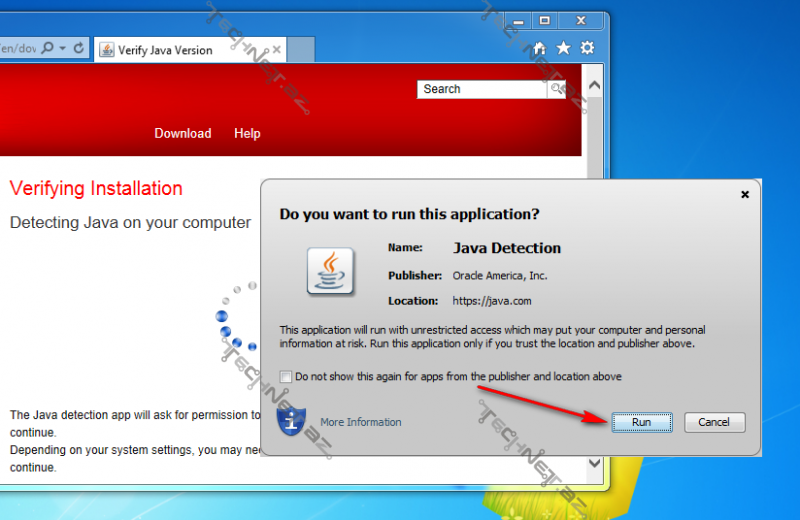
Task: Check 'Do not show this again' checkbox
Action: tap(286, 377)
